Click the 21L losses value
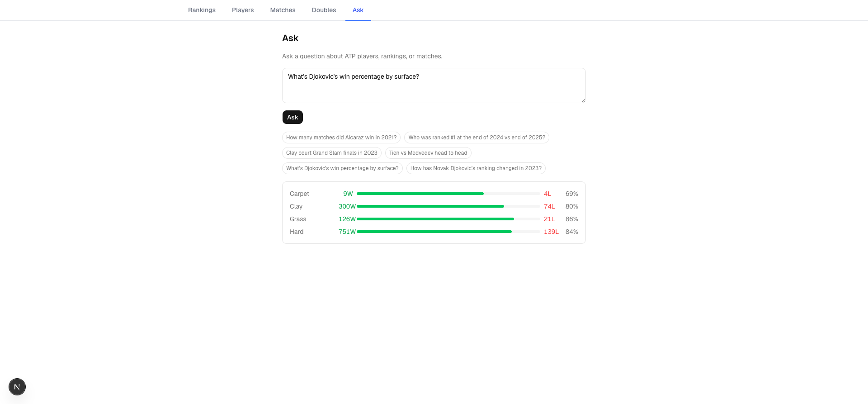The image size is (868, 404). point(549,219)
